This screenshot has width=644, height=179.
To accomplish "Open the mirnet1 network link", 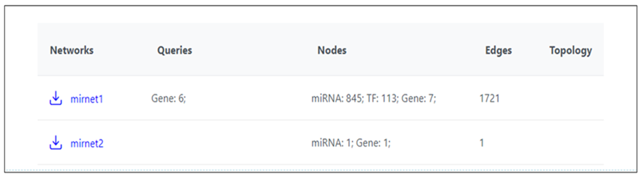I will coord(87,99).
